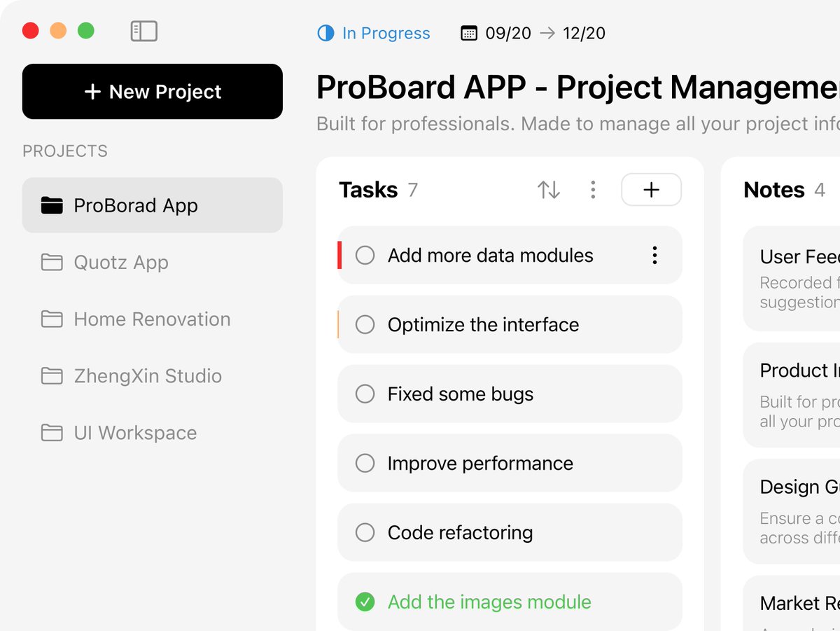Toggle the sidebar panel icon
Viewport: 840px width, 631px height.
click(x=144, y=32)
